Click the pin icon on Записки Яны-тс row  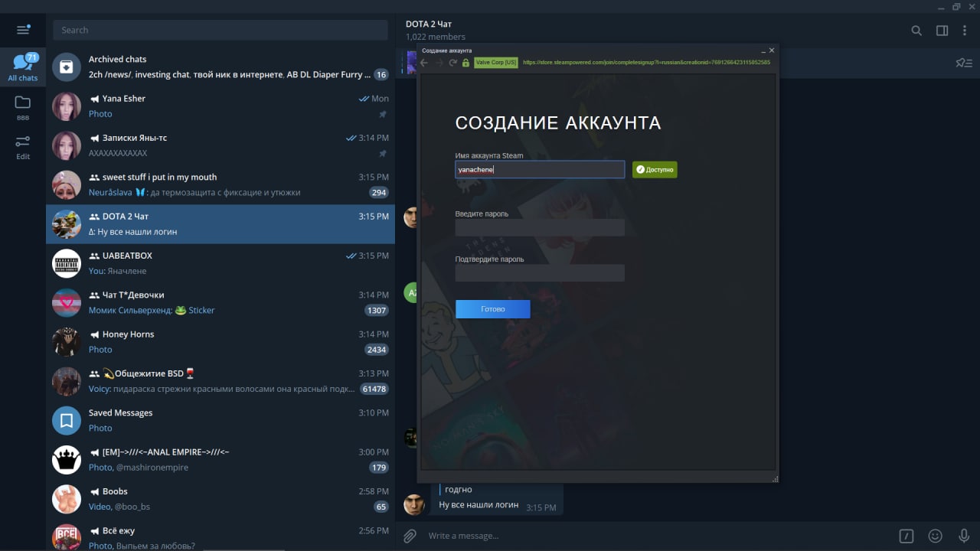383,154
